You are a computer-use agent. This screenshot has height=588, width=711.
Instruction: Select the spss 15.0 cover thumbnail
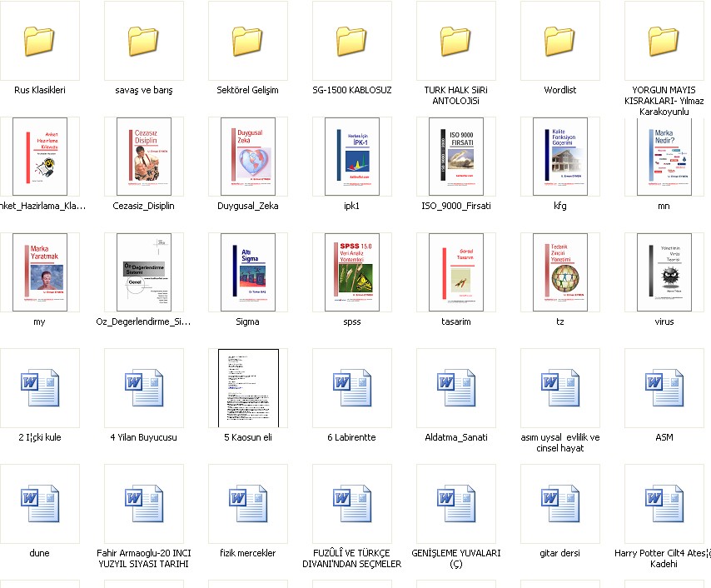click(x=352, y=272)
